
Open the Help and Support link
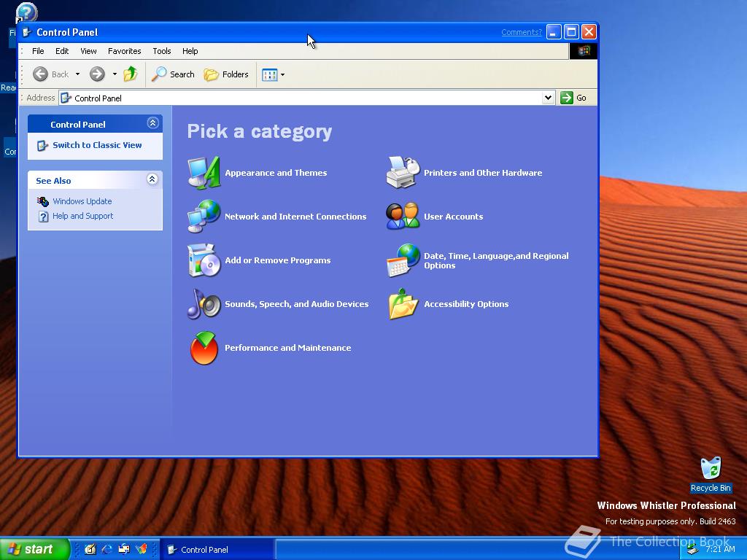pyautogui.click(x=83, y=216)
